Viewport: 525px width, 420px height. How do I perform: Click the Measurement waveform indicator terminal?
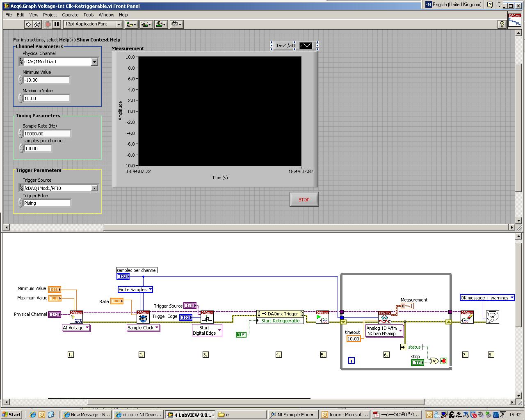click(407, 306)
